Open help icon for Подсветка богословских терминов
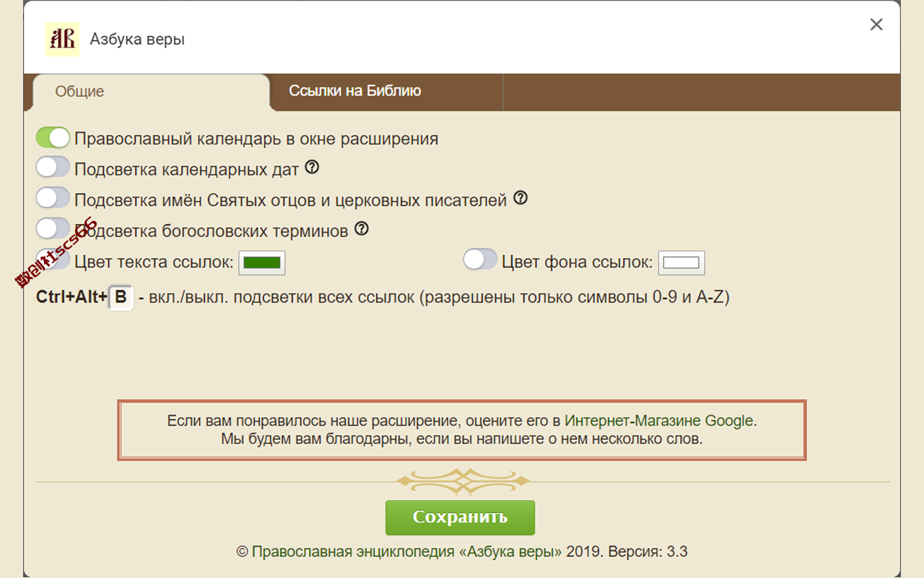 362,229
